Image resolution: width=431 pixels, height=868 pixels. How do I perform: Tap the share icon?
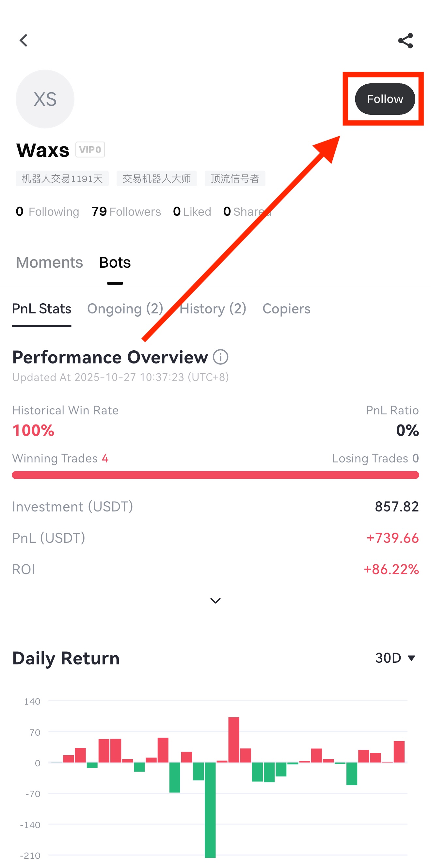[406, 41]
